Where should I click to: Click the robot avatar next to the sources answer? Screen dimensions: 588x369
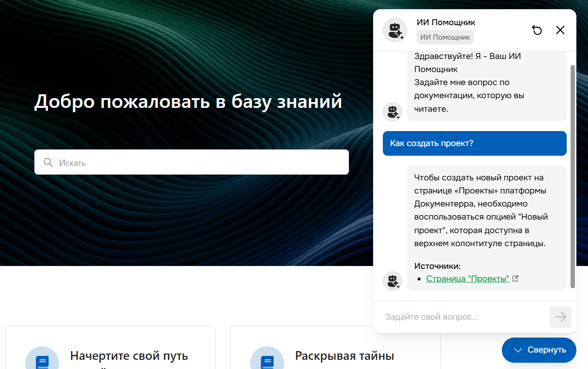click(x=392, y=280)
